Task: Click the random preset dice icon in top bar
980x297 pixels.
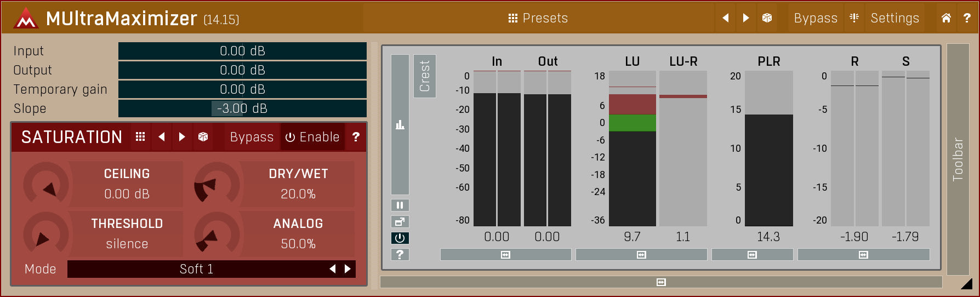Action: [767, 18]
